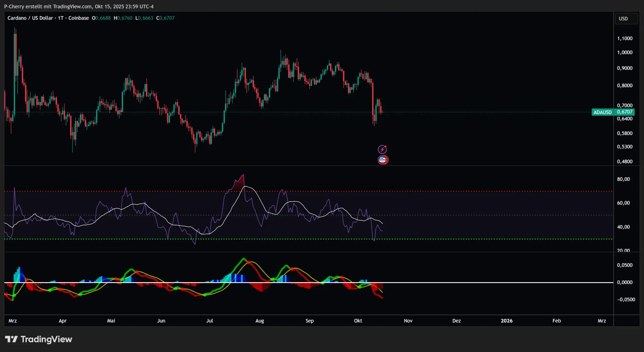Click the Okt month label on time axis

[x=358, y=321]
